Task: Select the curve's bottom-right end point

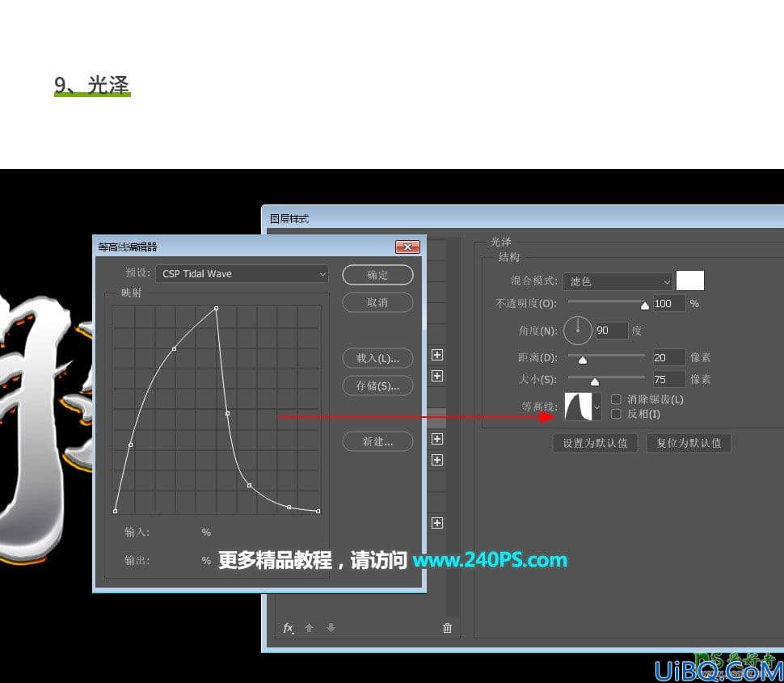Action: pyautogui.click(x=318, y=511)
